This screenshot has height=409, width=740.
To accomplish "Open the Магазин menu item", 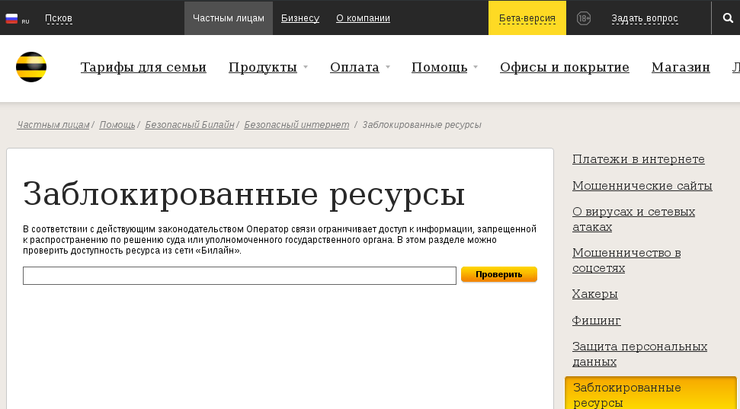I will tap(680, 67).
